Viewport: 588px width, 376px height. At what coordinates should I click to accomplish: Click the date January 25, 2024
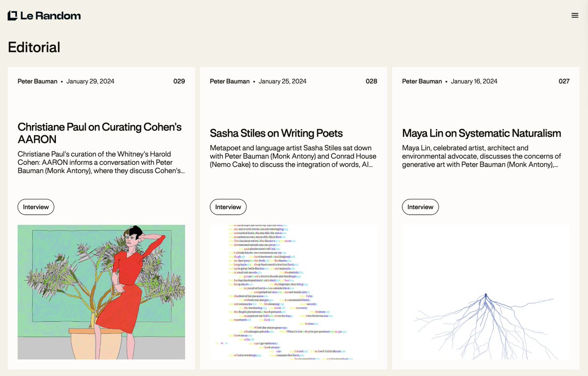click(x=283, y=81)
